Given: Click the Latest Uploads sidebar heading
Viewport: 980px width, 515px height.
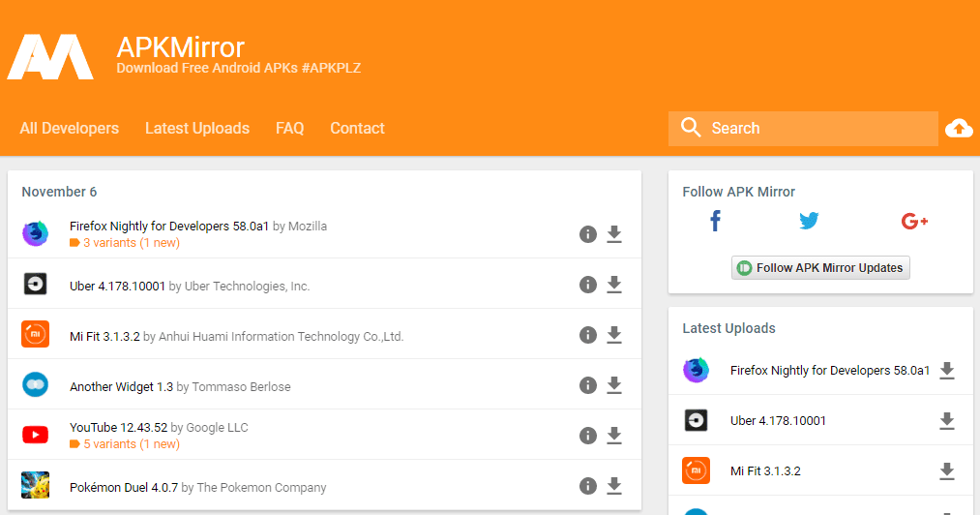Looking at the screenshot, I should (x=728, y=328).
